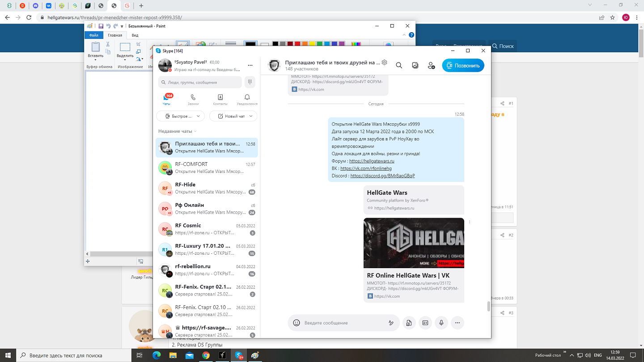The width and height of the screenshot is (644, 362).
Task: Open a new browser tab
Action: coord(141,6)
